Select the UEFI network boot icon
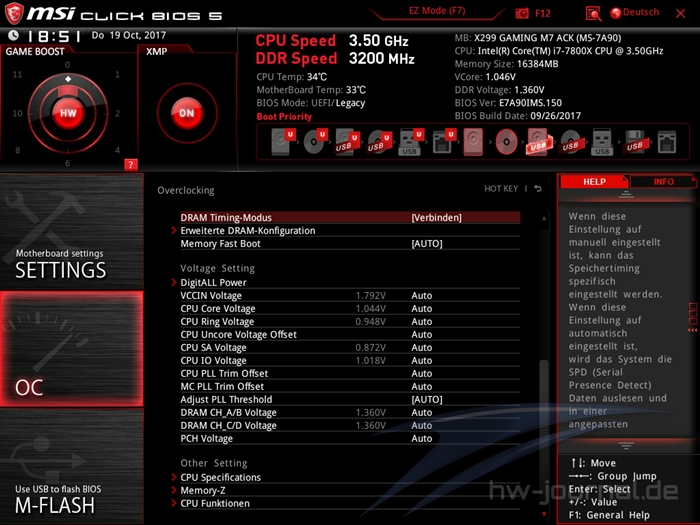 443,142
